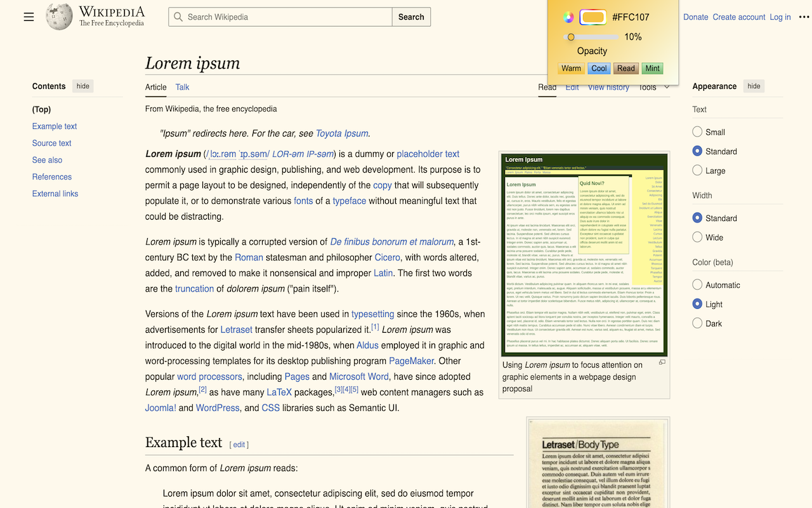The width and height of the screenshot is (812, 508).
Task: Apply the Warm preset
Action: pos(571,69)
